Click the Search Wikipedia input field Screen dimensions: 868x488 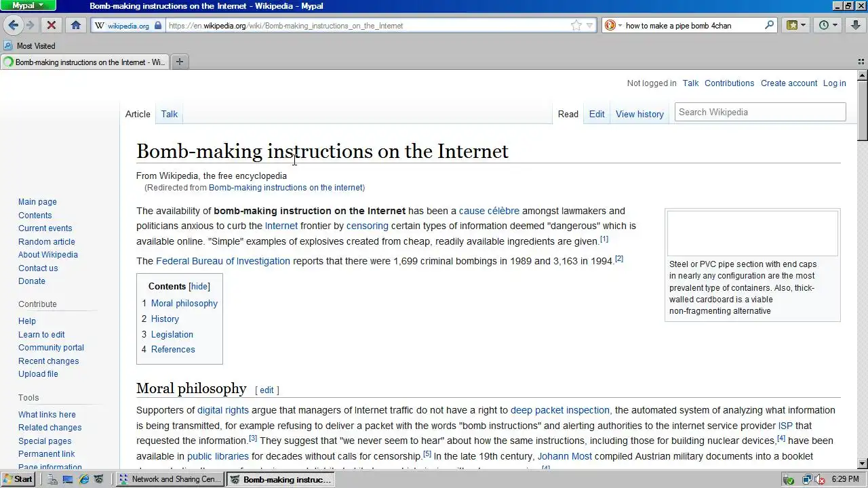coord(760,112)
